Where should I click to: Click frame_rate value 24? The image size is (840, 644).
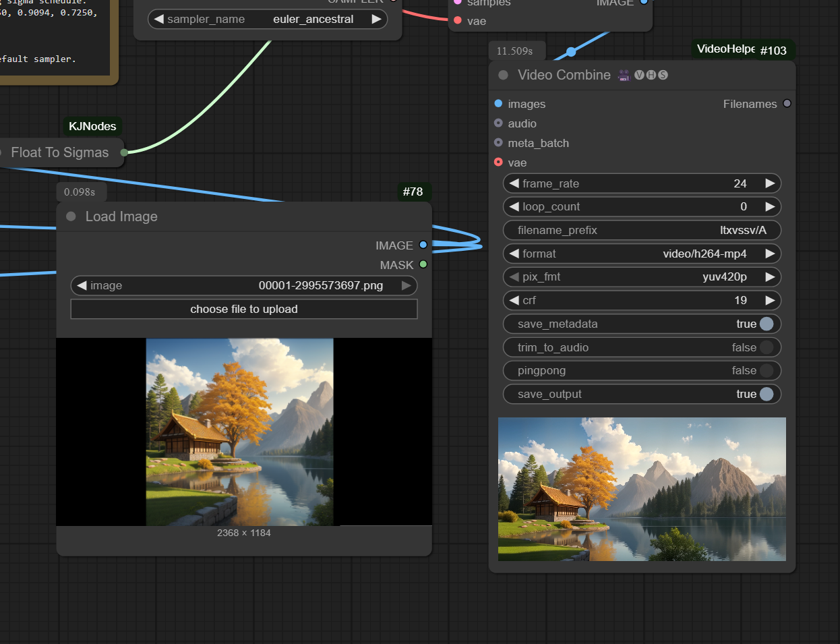pos(740,183)
